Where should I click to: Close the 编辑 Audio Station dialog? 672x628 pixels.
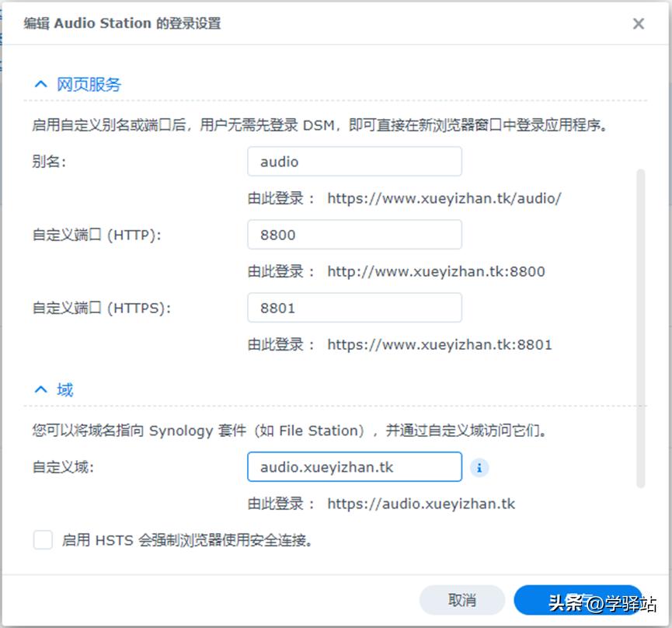click(639, 23)
